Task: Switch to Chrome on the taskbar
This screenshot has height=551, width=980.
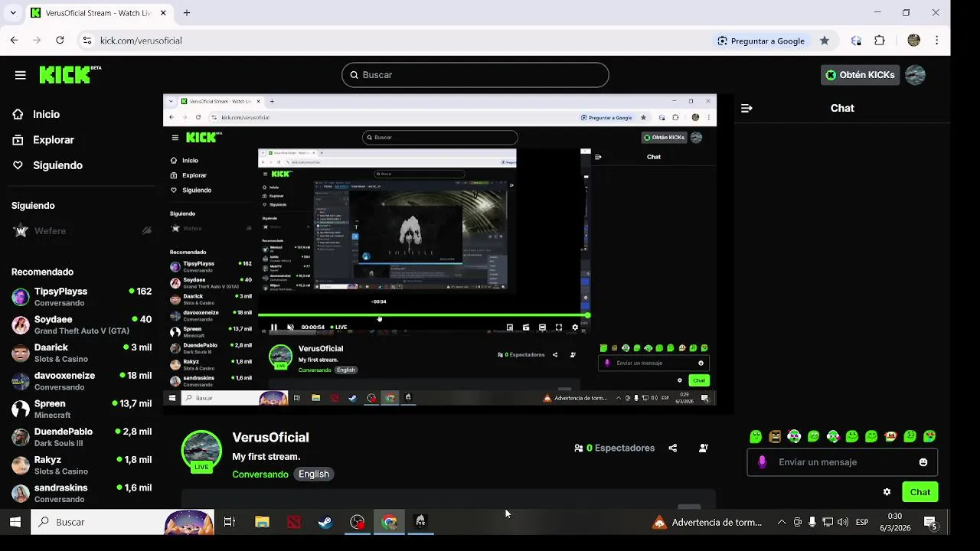Action: tap(390, 522)
